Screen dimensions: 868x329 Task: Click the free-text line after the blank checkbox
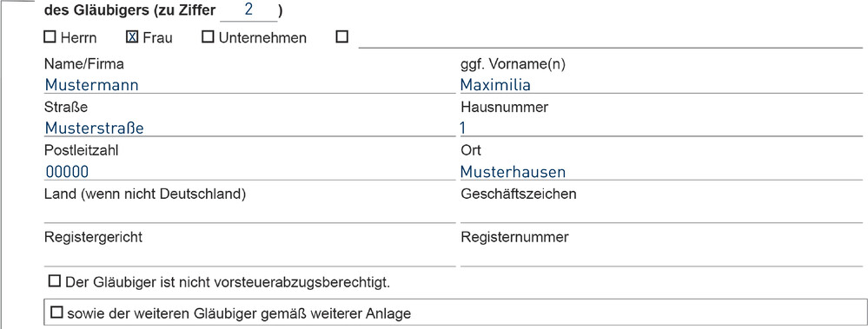click(x=611, y=38)
